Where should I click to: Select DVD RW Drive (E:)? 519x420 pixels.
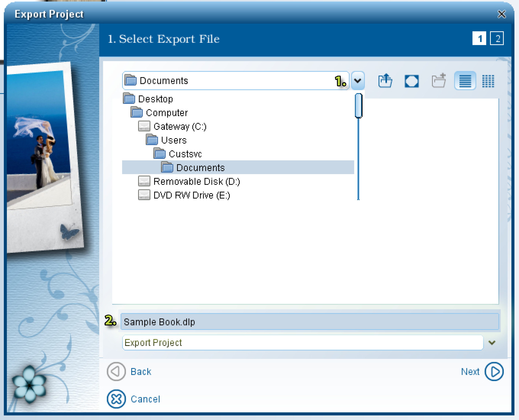point(238,195)
